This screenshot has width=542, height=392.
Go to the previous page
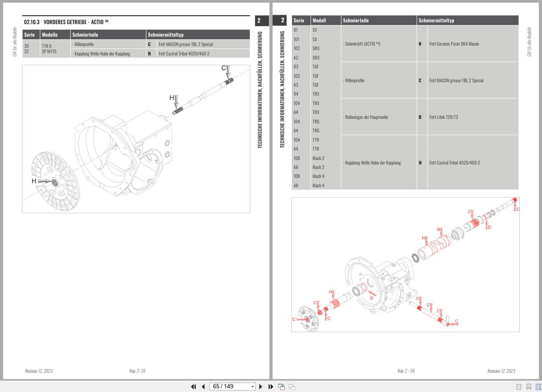point(203,387)
